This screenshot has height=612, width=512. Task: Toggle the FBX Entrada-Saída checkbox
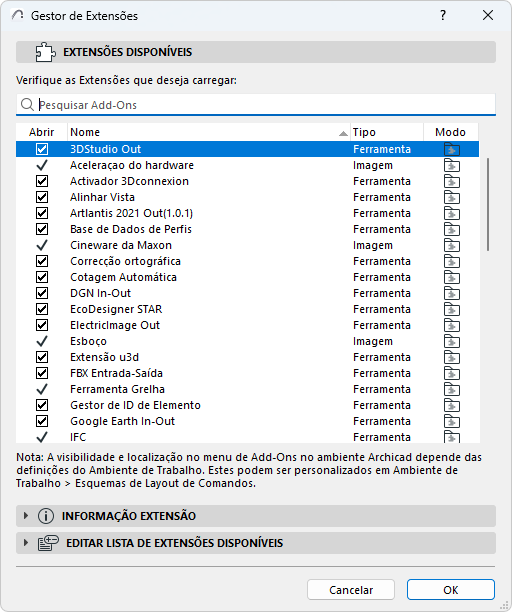[42, 373]
